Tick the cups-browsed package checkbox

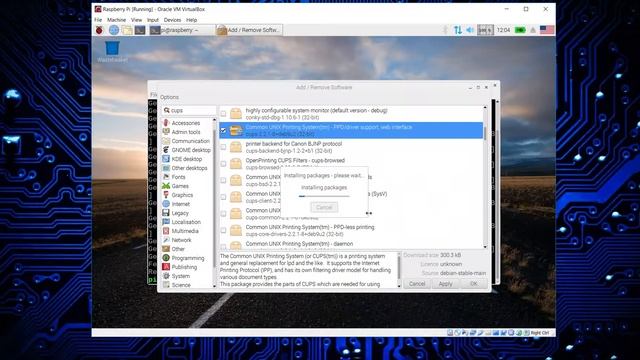tap(223, 164)
